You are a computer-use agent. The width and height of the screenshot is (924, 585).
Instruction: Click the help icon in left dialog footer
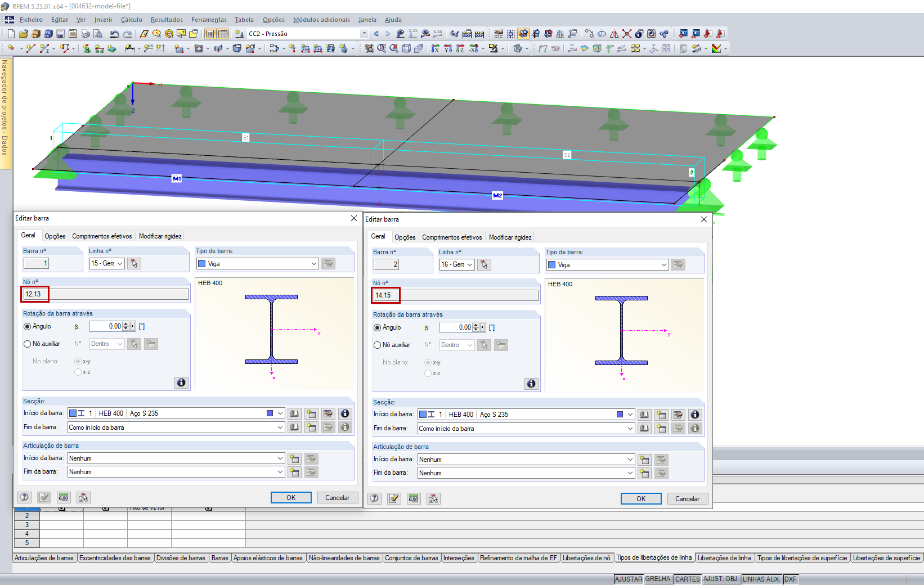pos(24,497)
